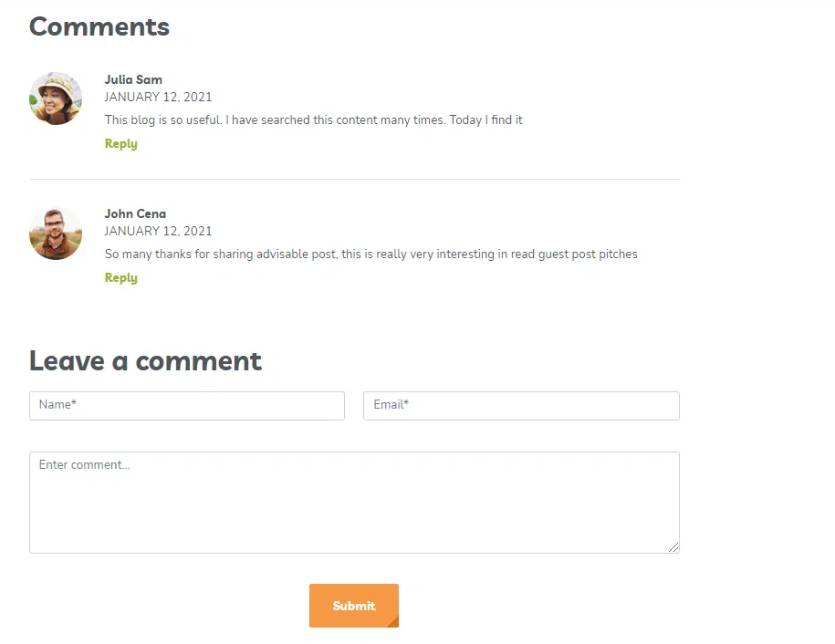
Task: Click Julia Sam's comment text
Action: pos(314,120)
